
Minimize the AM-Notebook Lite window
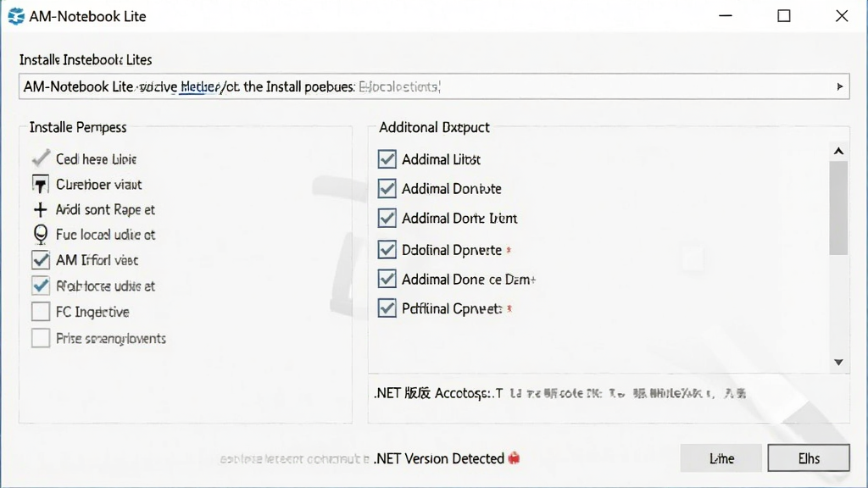pos(726,16)
